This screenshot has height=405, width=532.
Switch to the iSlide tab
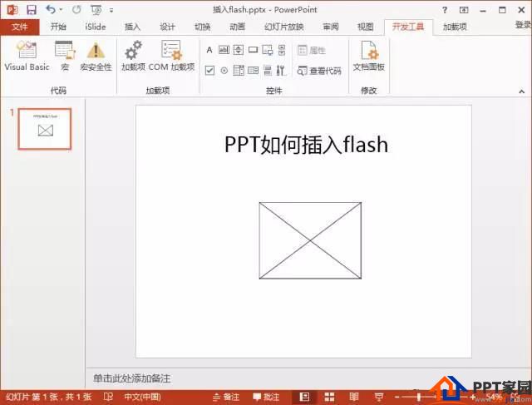point(96,27)
